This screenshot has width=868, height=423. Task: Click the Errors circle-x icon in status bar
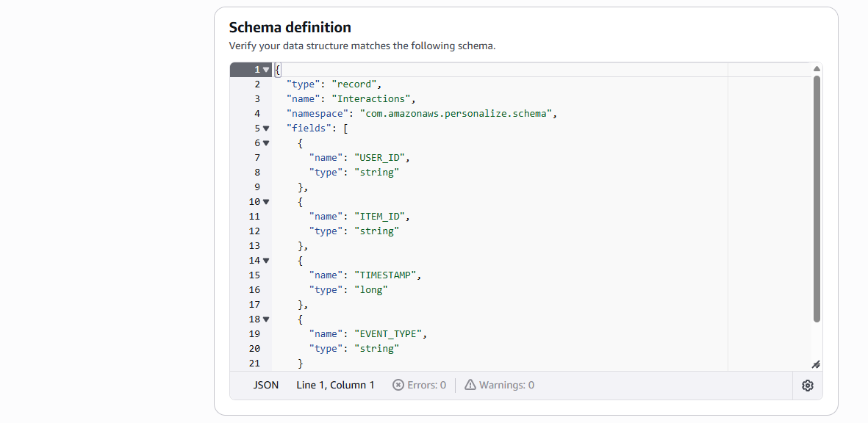(398, 385)
